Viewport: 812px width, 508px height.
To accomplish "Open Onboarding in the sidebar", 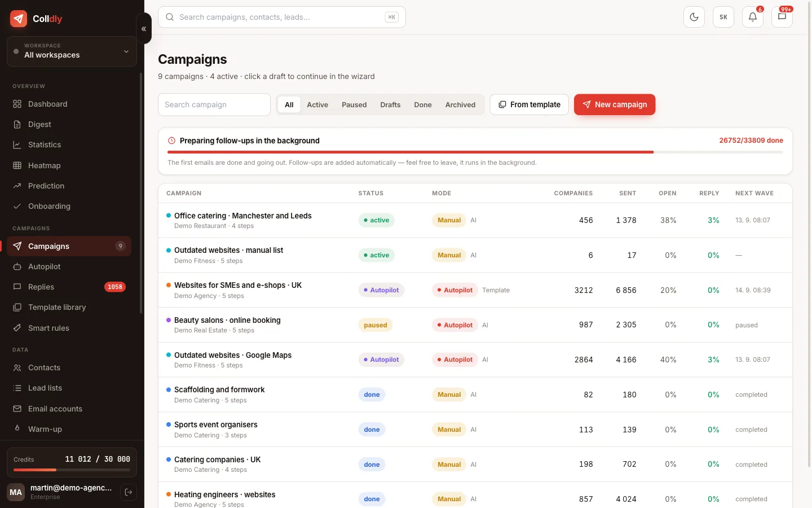I will (x=69, y=206).
